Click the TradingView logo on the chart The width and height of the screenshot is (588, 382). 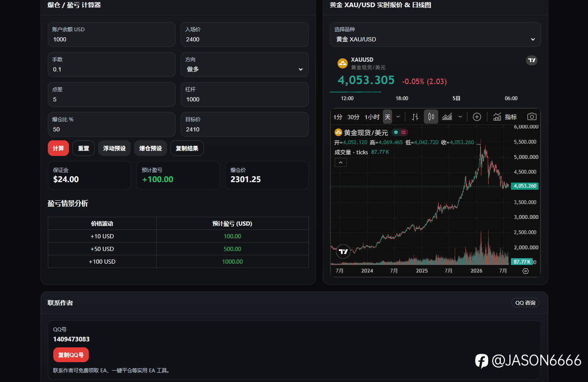(x=343, y=251)
